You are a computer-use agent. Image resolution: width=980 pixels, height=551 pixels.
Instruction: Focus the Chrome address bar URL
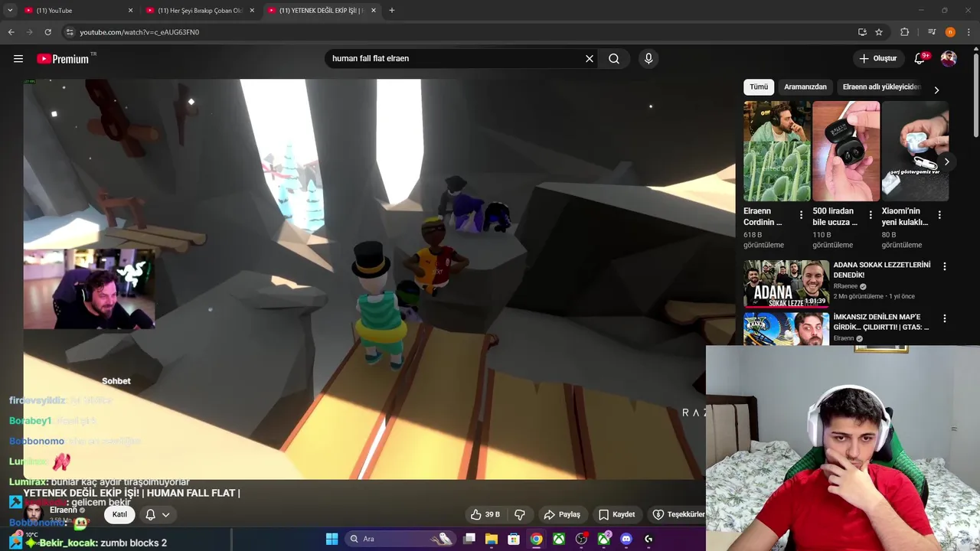pyautogui.click(x=459, y=32)
